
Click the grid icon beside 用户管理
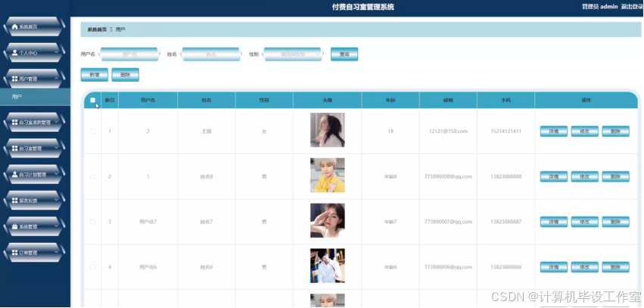coord(15,79)
